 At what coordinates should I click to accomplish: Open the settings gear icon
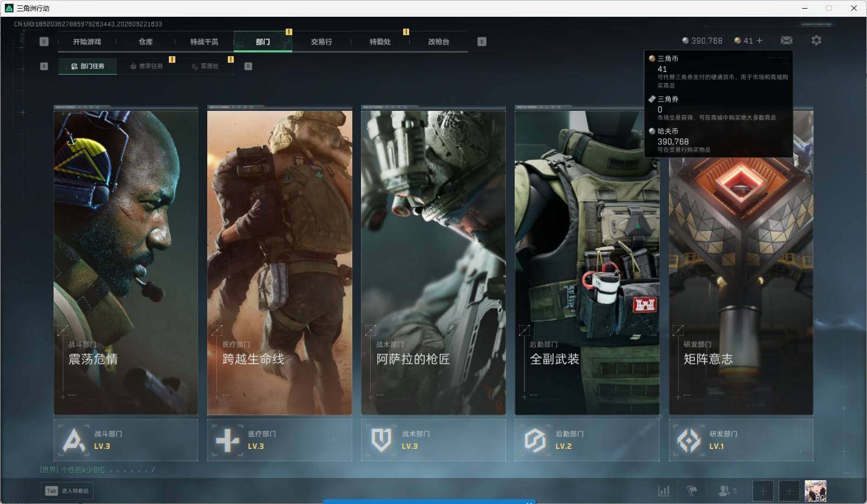point(816,41)
